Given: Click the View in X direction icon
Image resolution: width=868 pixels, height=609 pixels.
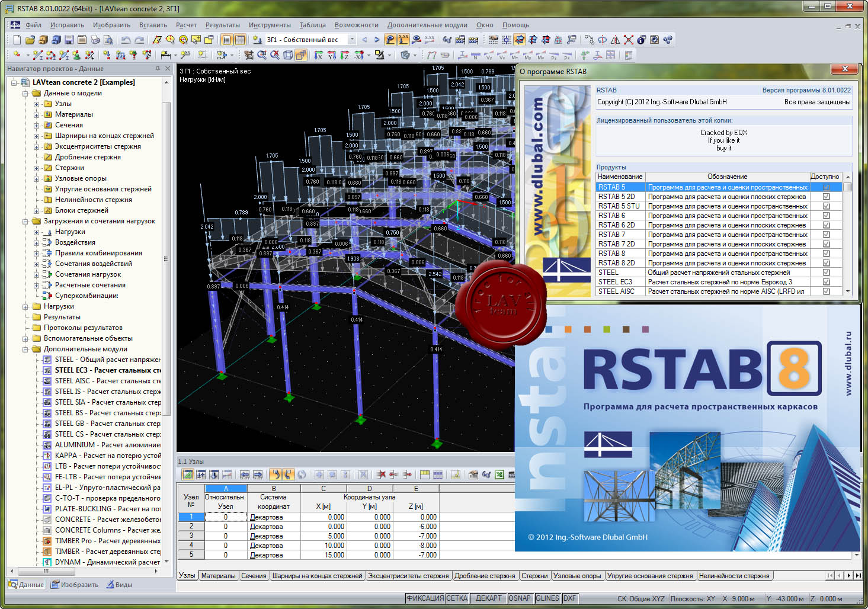Looking at the screenshot, I should (x=318, y=55).
